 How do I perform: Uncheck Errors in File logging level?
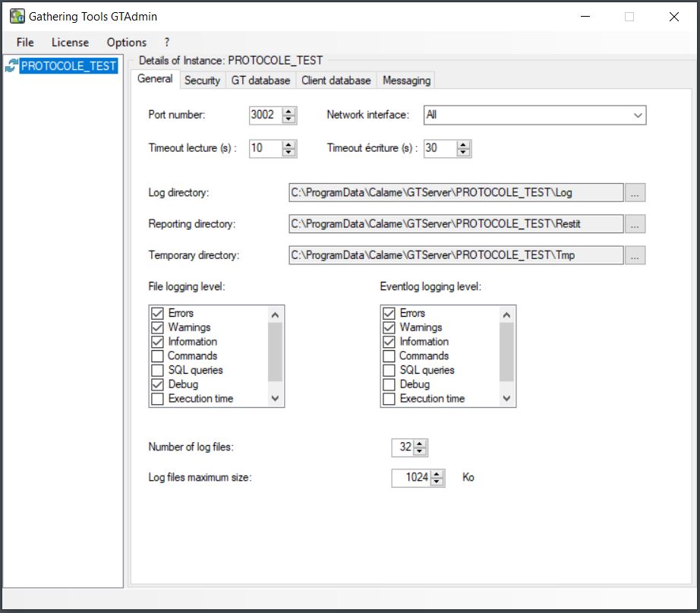click(157, 313)
